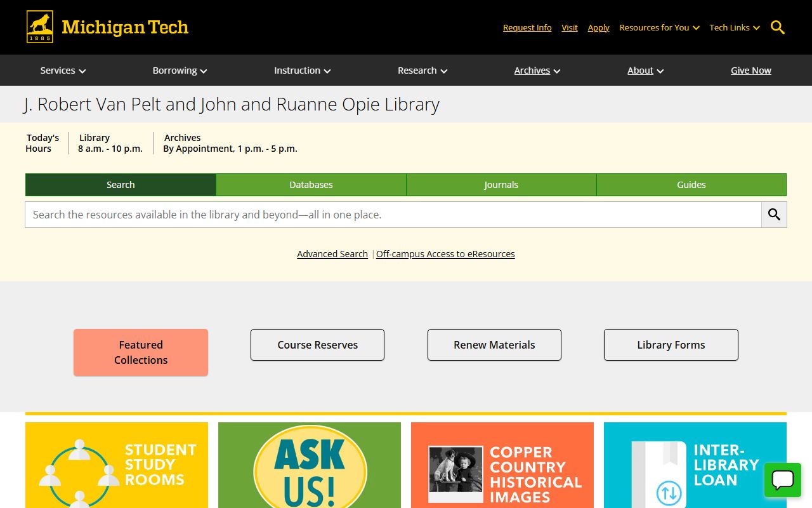
Task: Click the Apply link
Action: click(598, 27)
